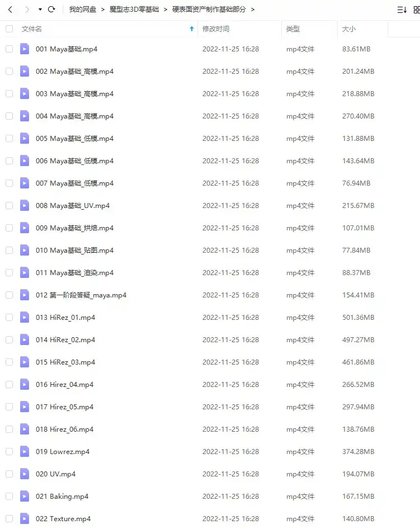Click video icon of 001 Maya基础.mp4

(25, 49)
